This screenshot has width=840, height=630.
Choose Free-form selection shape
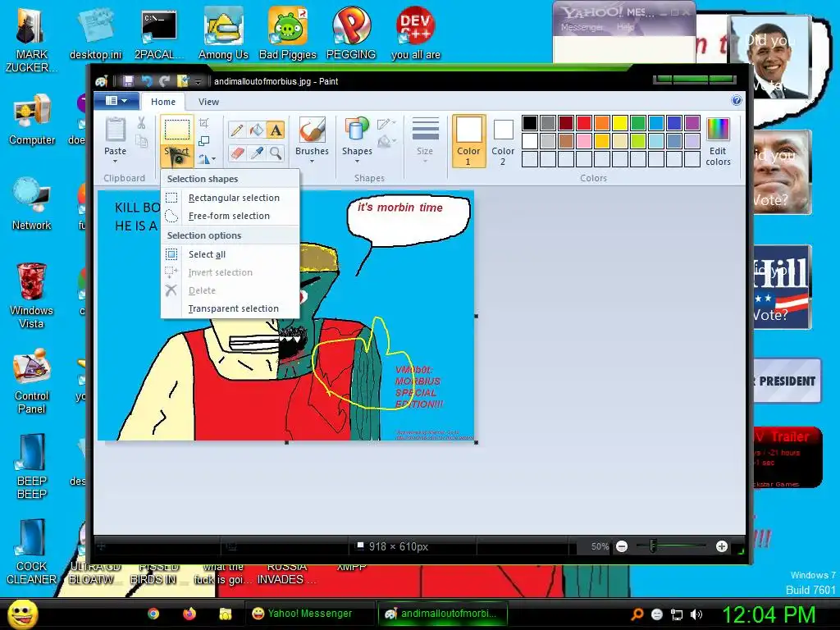tap(230, 216)
